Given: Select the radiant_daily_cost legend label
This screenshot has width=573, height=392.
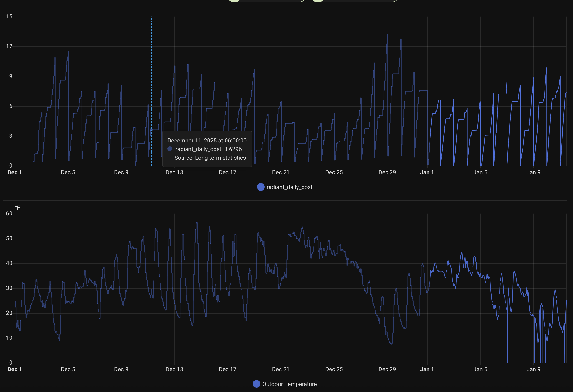Looking at the screenshot, I should (x=289, y=187).
